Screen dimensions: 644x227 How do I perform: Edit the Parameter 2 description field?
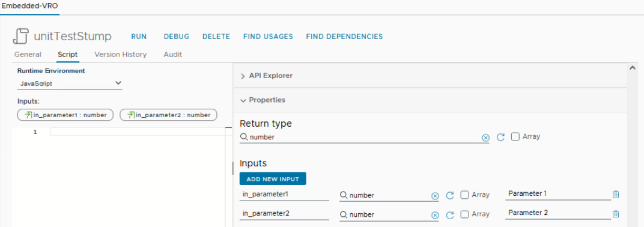pyautogui.click(x=557, y=213)
